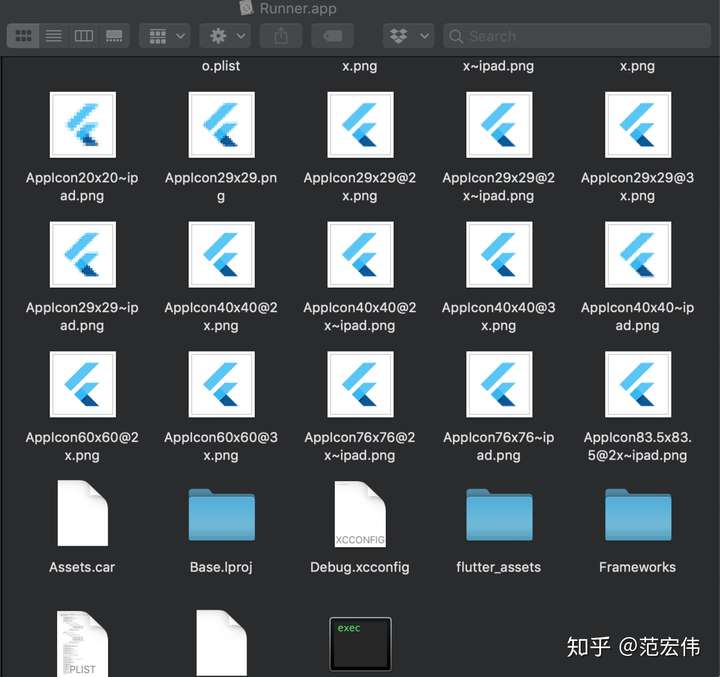
Task: Select AppIcon29x29@2x~ipad.png icon
Action: (499, 125)
